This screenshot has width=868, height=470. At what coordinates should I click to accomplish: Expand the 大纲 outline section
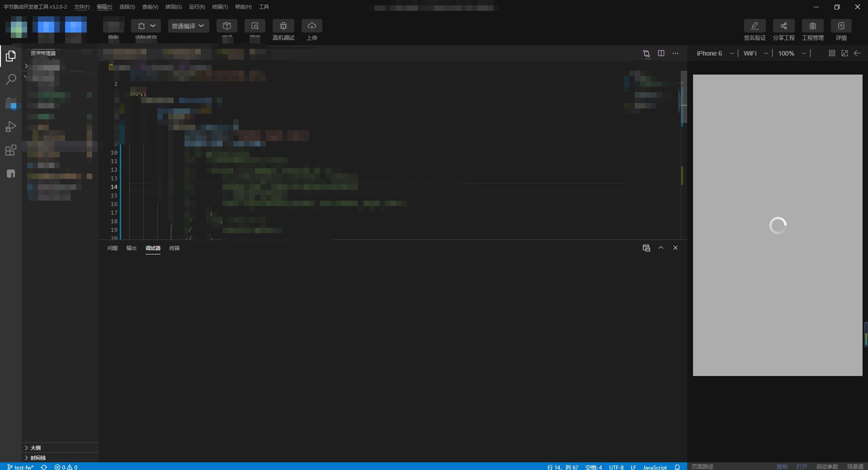pyautogui.click(x=36, y=447)
